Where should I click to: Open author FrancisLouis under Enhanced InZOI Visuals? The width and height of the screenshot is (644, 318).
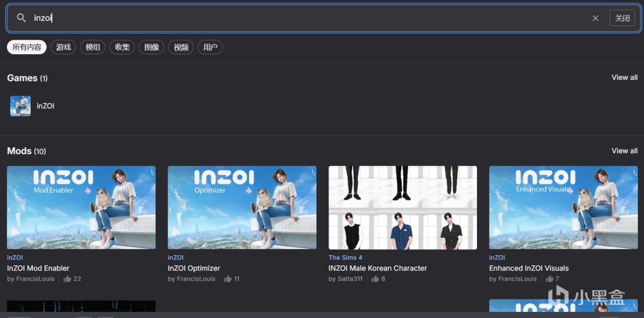click(x=518, y=279)
